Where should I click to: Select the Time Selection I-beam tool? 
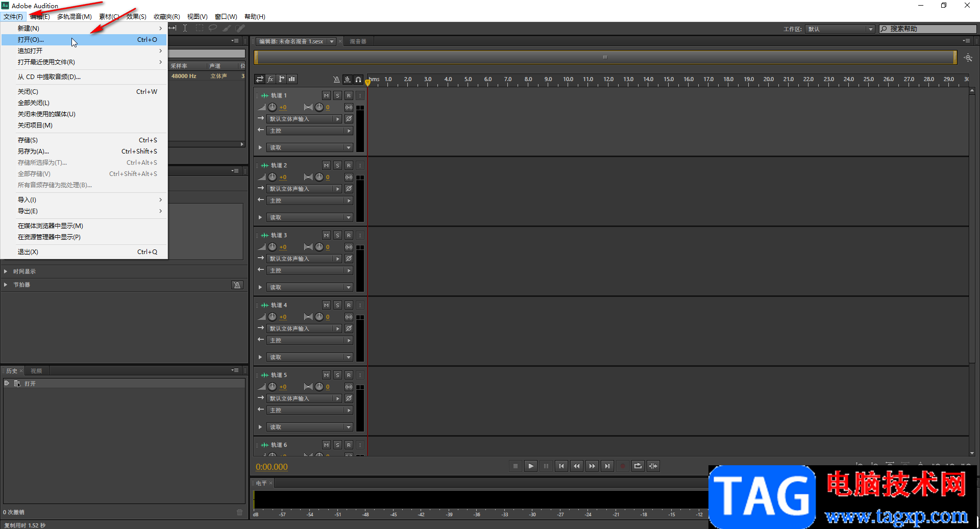pos(185,28)
